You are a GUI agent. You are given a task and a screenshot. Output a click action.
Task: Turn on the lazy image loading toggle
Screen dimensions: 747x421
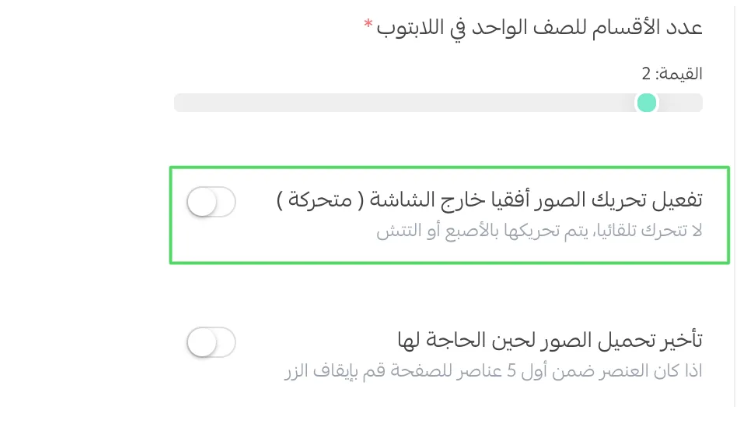click(211, 343)
